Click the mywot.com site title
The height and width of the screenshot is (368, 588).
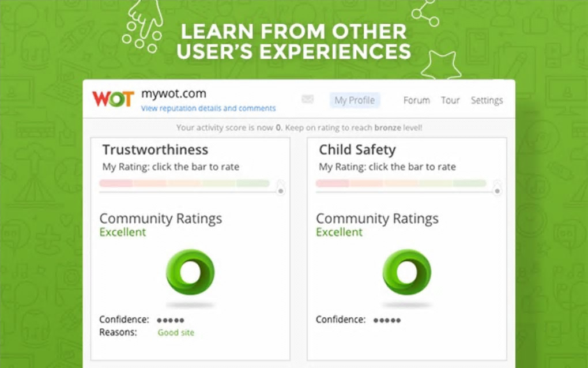point(174,94)
